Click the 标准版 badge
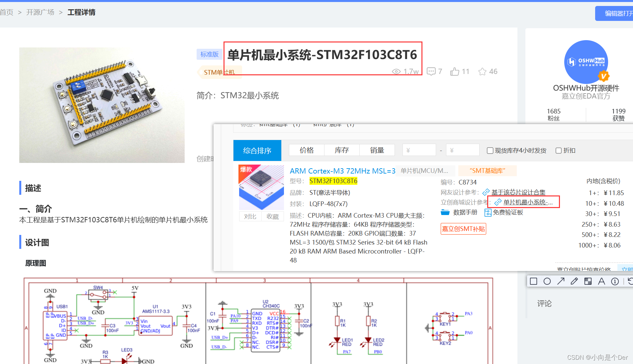Screen dimensions: 633x364 point(210,54)
